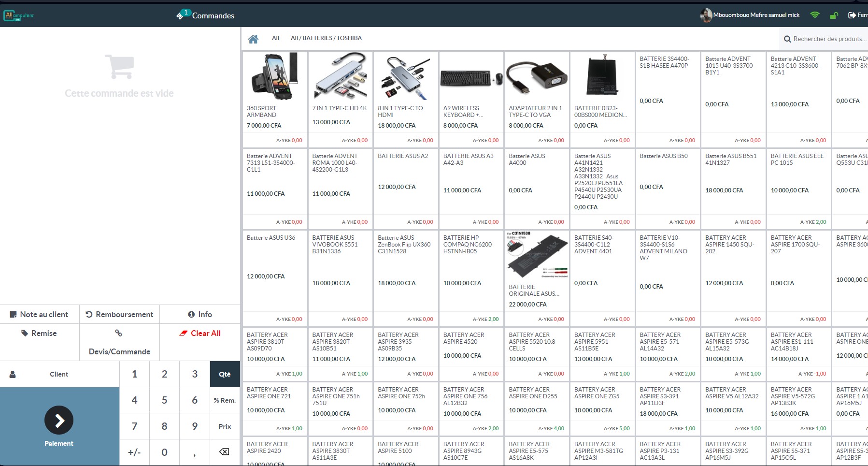
Task: Select BATTERY ACER ASPIRE 4520
Action: [x=471, y=354]
